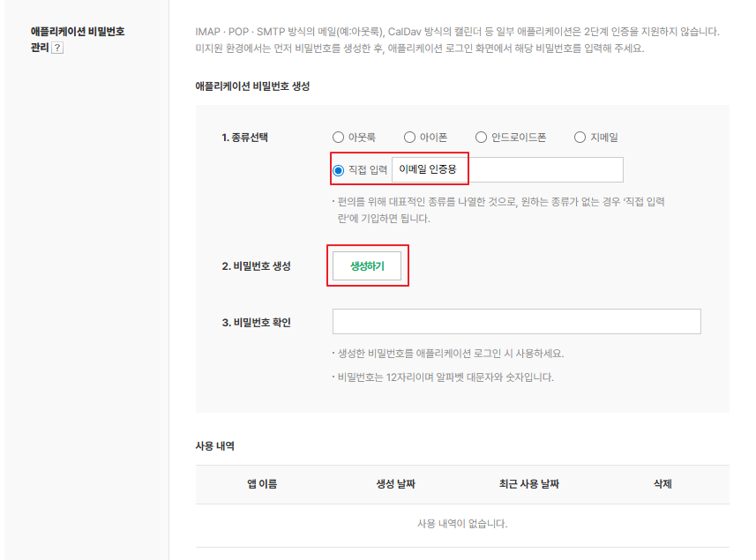Click the 애플리케이션 비밀번호 생성 heading
The image size is (756, 560).
tap(252, 86)
